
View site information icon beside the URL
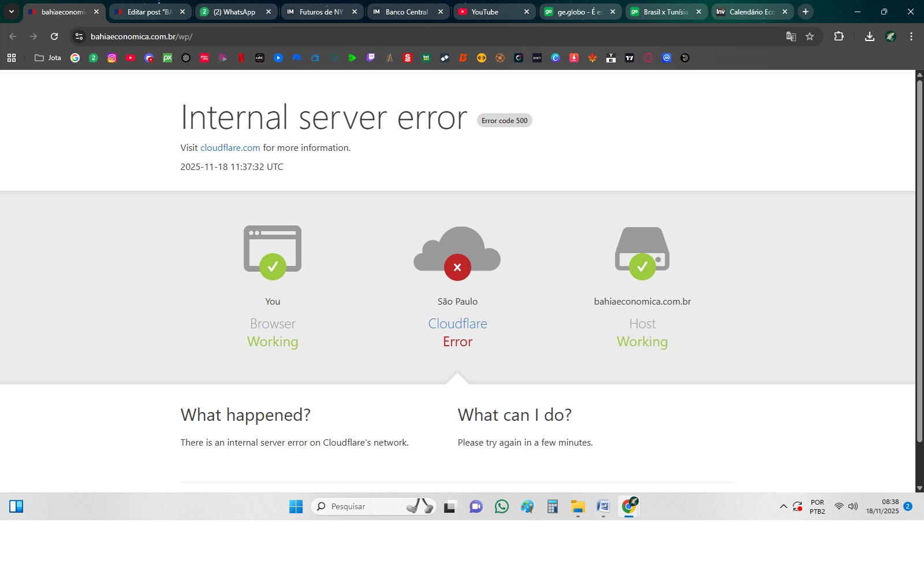(x=79, y=36)
